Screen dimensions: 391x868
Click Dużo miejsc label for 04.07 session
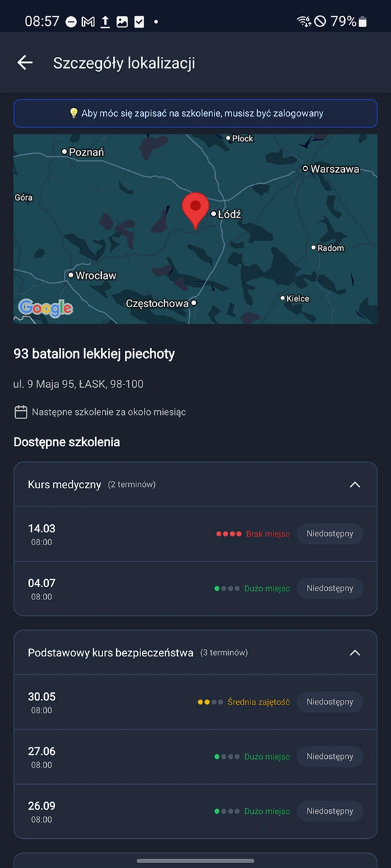(267, 588)
